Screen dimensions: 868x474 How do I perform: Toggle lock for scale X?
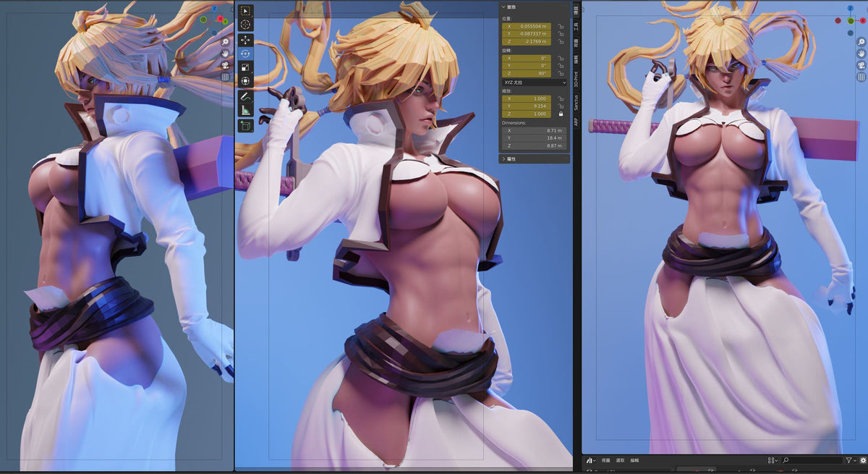560,98
